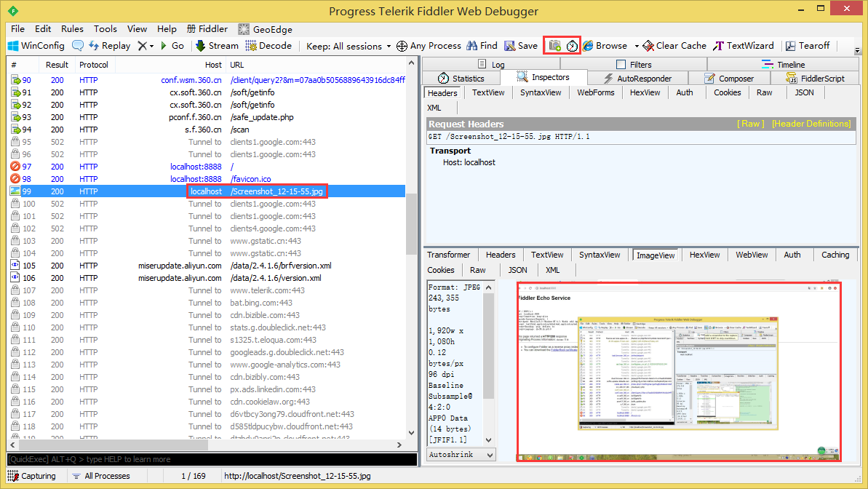Click the comment speech bubble icon
The image size is (868, 489).
[78, 46]
